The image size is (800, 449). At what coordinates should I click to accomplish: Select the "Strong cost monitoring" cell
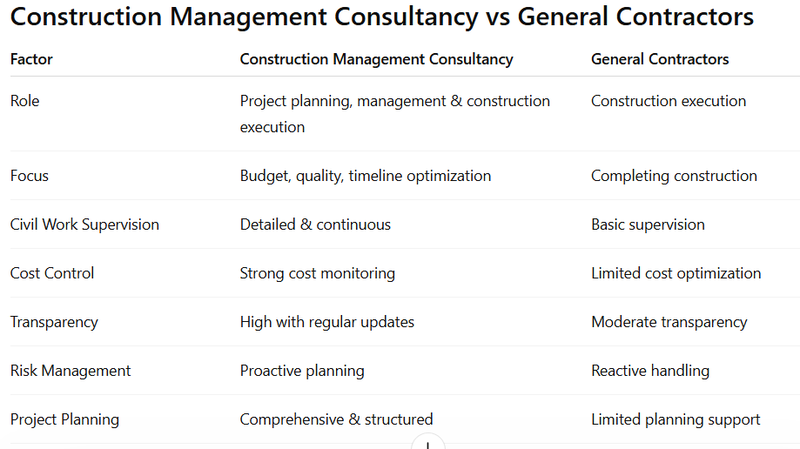pos(317,273)
